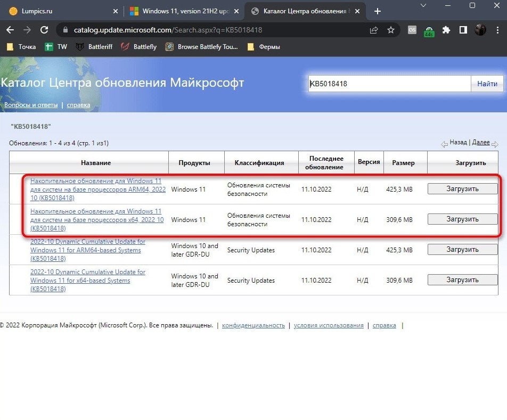Share this page via address bar icon
507x420 pixels.
(x=374, y=30)
